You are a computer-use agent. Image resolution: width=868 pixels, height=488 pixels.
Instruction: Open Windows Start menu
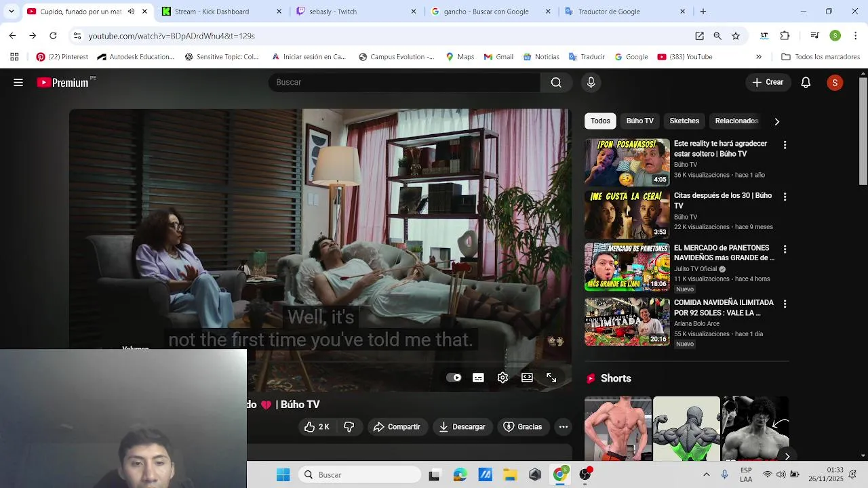[283, 475]
